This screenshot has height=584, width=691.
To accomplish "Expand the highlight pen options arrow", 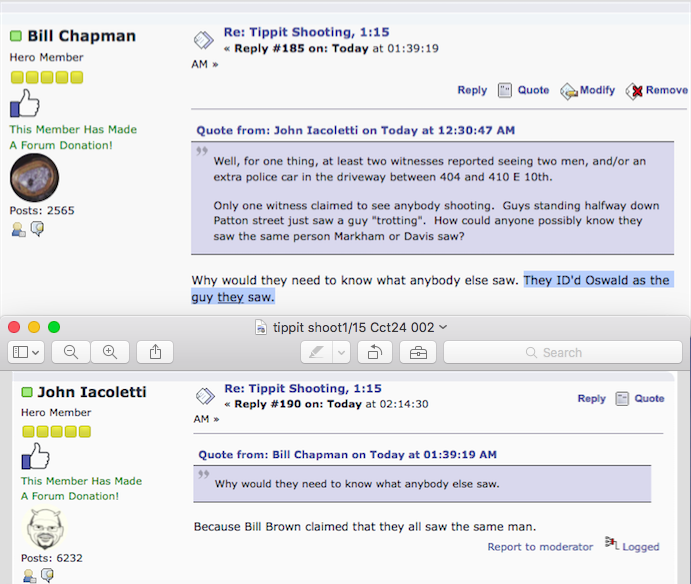I will point(341,352).
